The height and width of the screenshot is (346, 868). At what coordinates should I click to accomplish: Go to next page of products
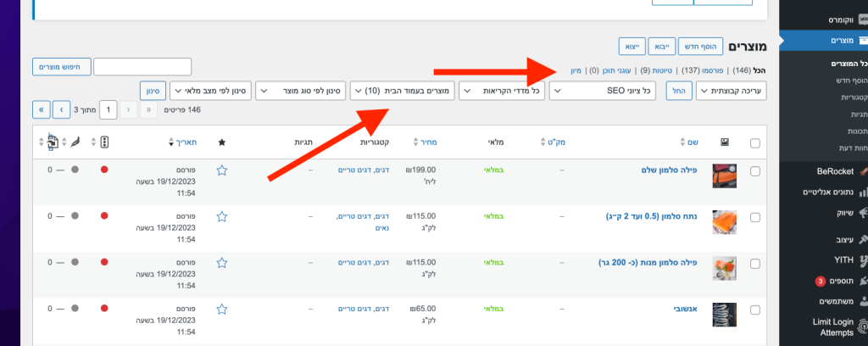click(61, 109)
